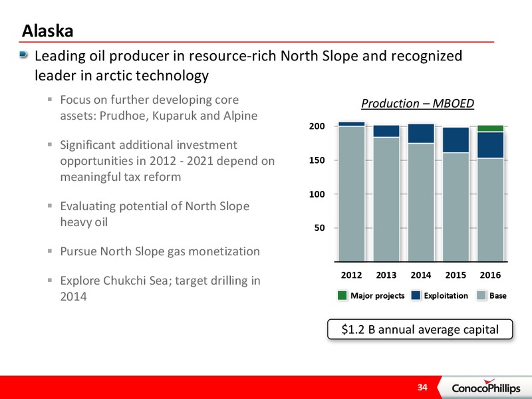Click the blue bullet icon before headline
This screenshot has height=399, width=532.
point(24,55)
